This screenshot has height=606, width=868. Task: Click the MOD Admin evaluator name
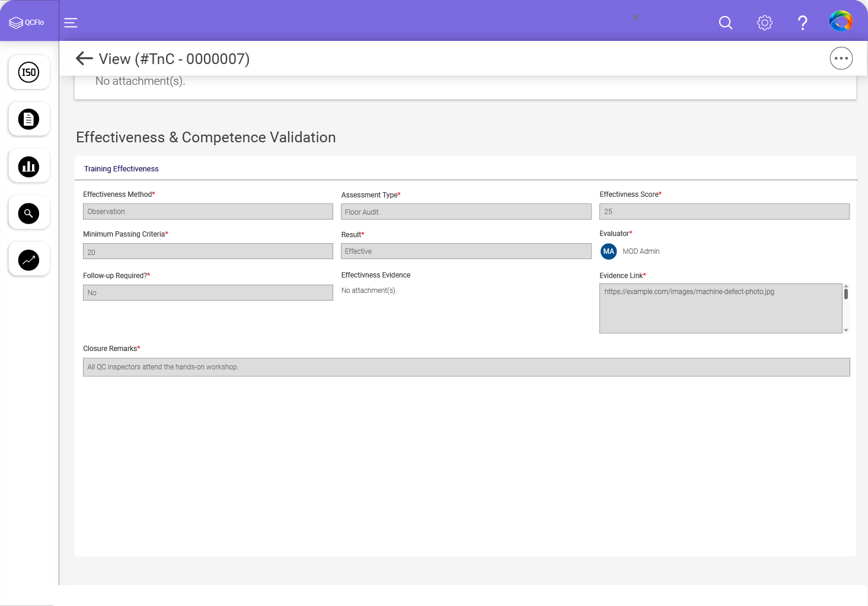641,251
